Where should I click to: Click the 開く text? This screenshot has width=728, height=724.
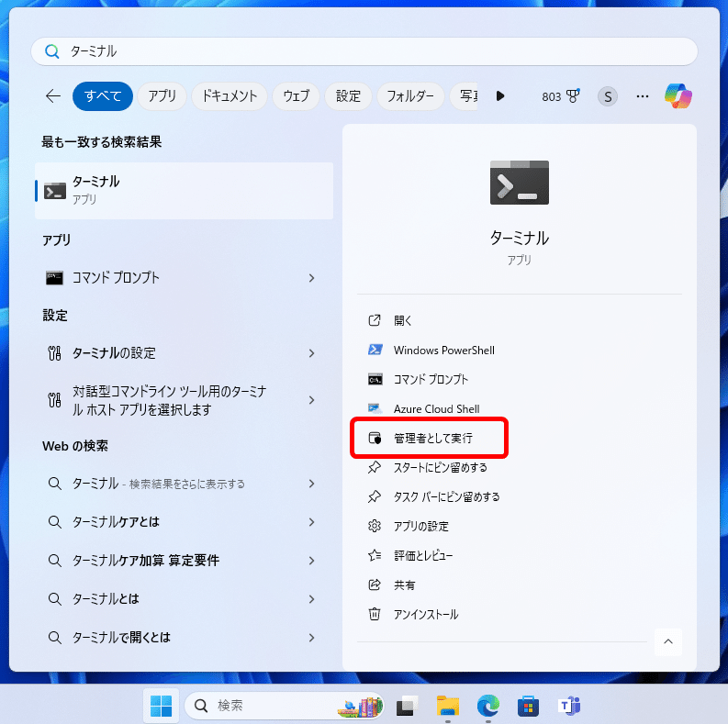tap(402, 320)
